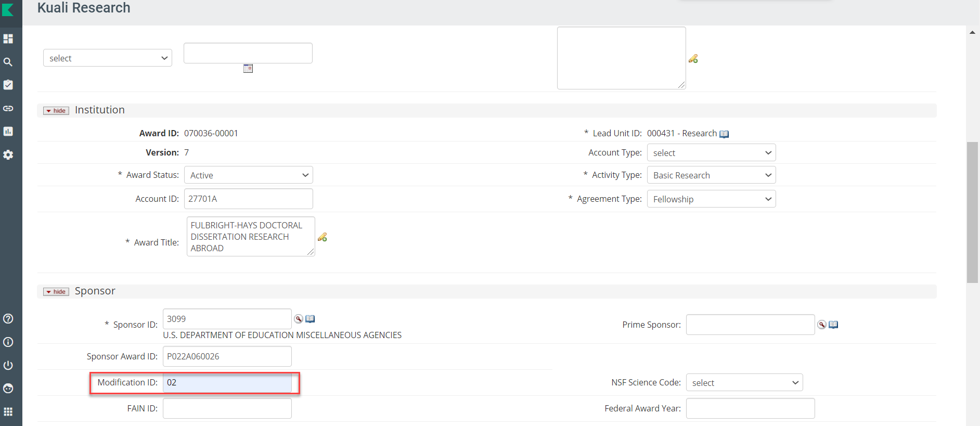Open the NSF Science Code dropdown
The height and width of the screenshot is (426, 980).
coord(744,382)
